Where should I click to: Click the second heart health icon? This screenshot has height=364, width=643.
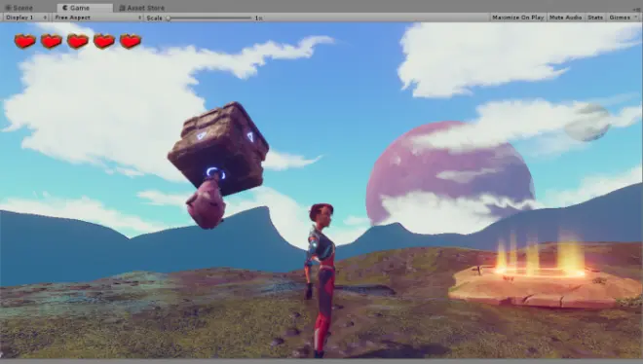pos(52,41)
